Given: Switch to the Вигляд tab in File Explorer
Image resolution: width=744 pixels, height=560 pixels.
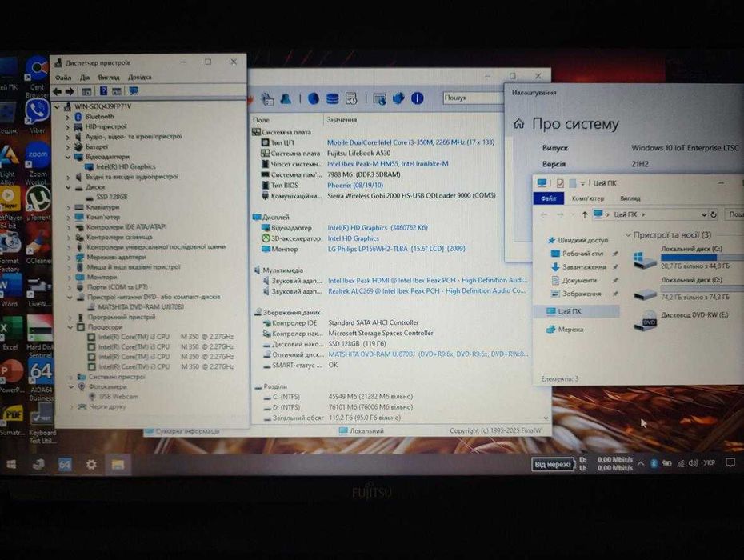Looking at the screenshot, I should point(630,199).
